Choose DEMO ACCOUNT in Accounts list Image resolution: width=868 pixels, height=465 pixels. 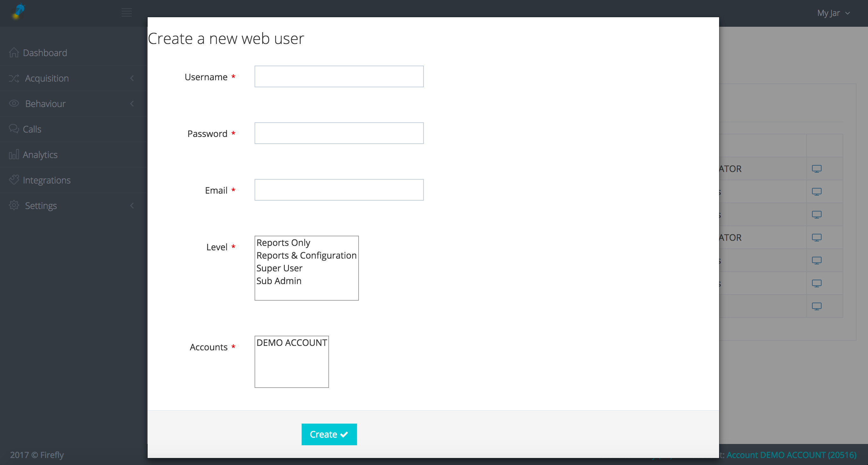[291, 343]
